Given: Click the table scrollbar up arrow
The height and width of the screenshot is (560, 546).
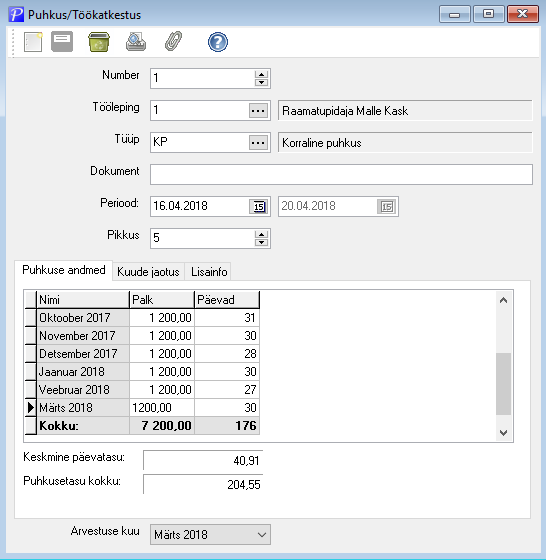Looking at the screenshot, I should tap(504, 300).
